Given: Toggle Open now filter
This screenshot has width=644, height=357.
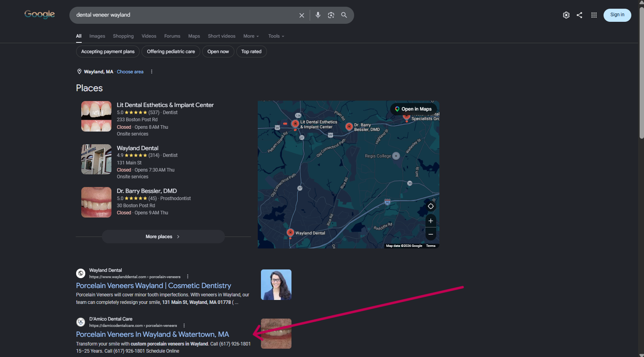Looking at the screenshot, I should (x=218, y=52).
